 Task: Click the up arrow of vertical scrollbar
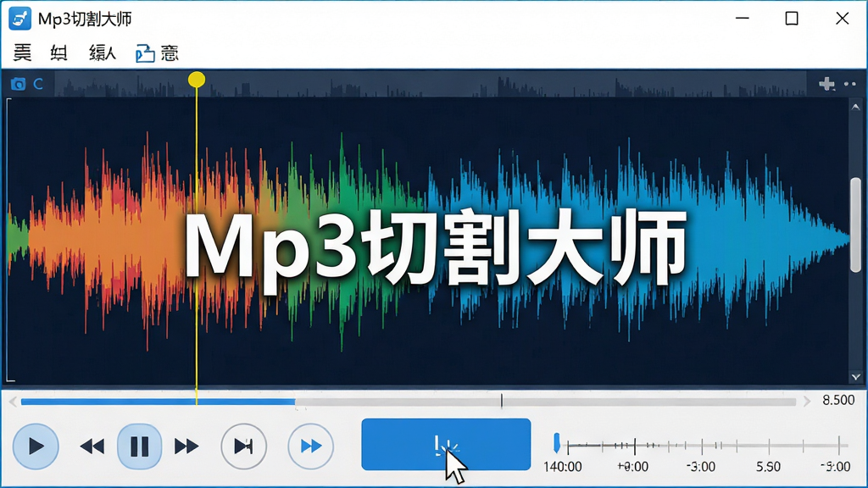(x=856, y=108)
